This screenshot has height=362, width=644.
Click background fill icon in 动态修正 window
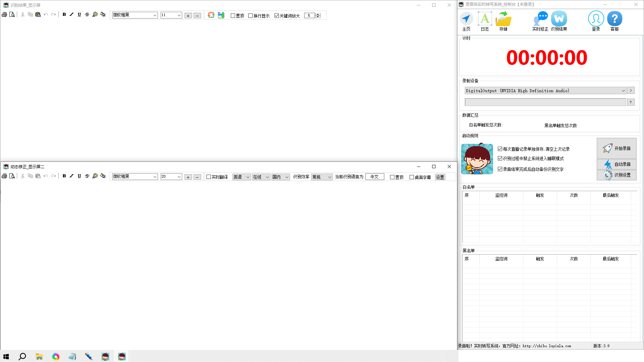103,176
